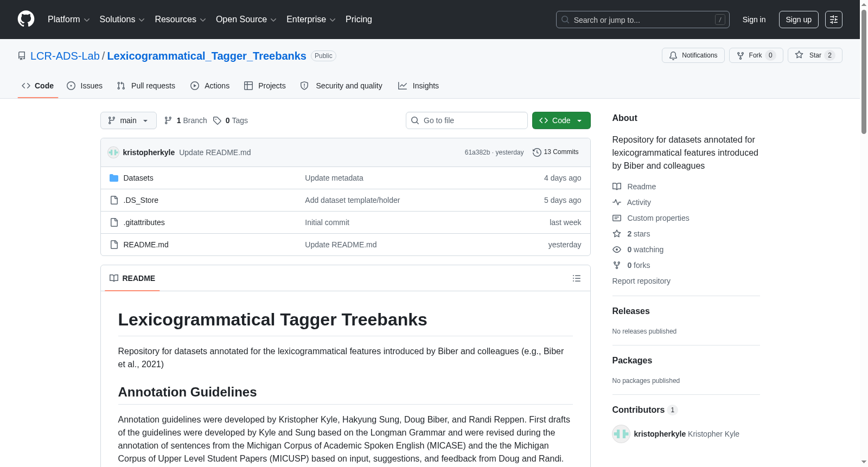Open the global navigation settings icon button
This screenshot has height=467, width=868.
(x=834, y=20)
